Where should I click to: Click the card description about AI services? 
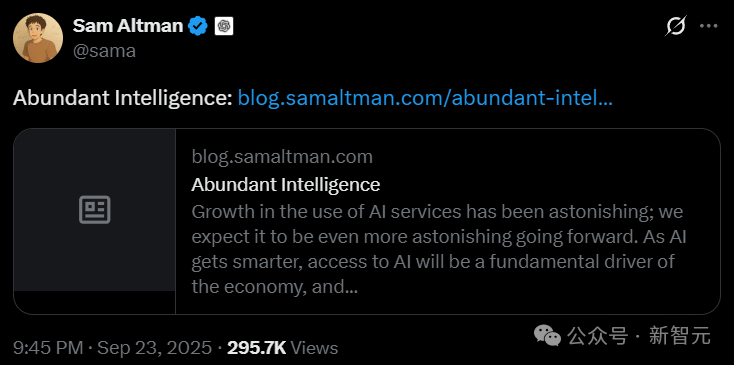439,249
